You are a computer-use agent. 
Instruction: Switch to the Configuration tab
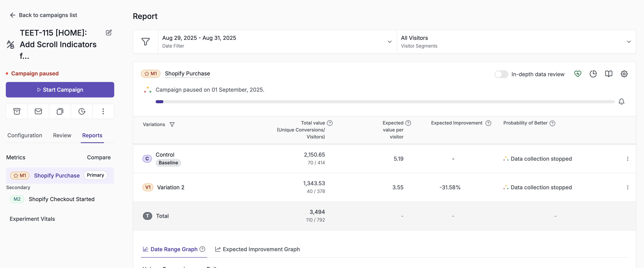pos(25,135)
